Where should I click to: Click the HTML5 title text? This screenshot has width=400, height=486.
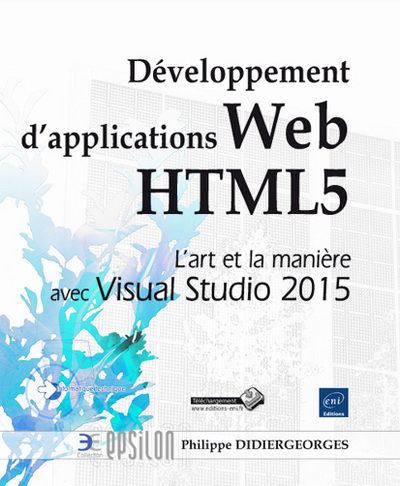coord(242,193)
